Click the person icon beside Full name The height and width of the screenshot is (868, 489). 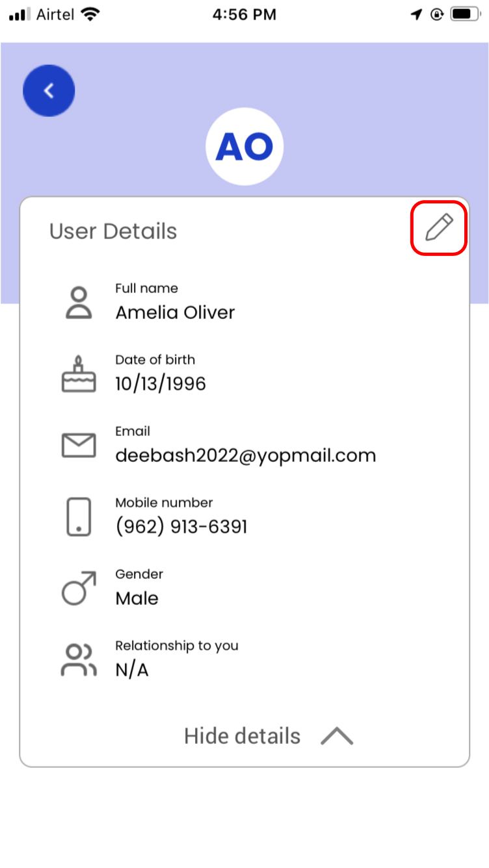(x=79, y=303)
